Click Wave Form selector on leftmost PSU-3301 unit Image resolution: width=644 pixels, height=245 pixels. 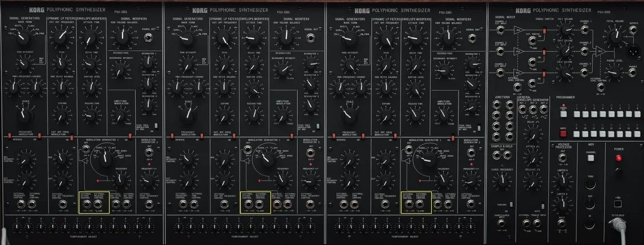(x=23, y=38)
